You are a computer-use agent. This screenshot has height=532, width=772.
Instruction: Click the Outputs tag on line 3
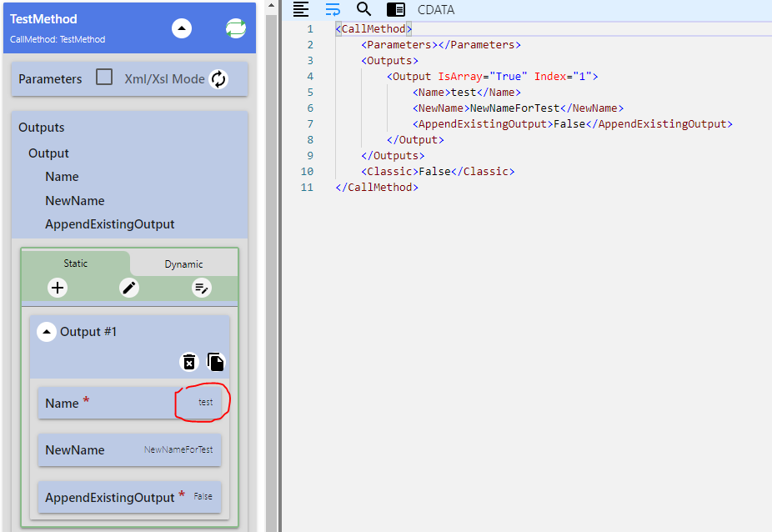pyautogui.click(x=389, y=61)
